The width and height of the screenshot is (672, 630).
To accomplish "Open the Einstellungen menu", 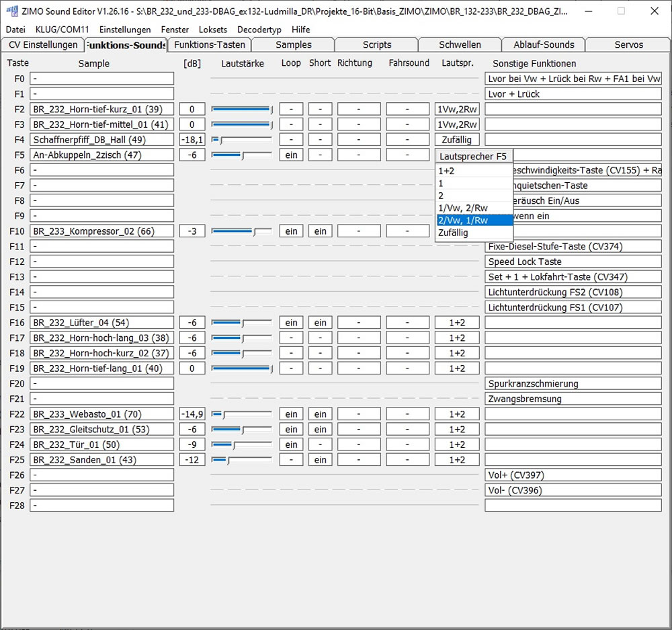I will click(125, 30).
